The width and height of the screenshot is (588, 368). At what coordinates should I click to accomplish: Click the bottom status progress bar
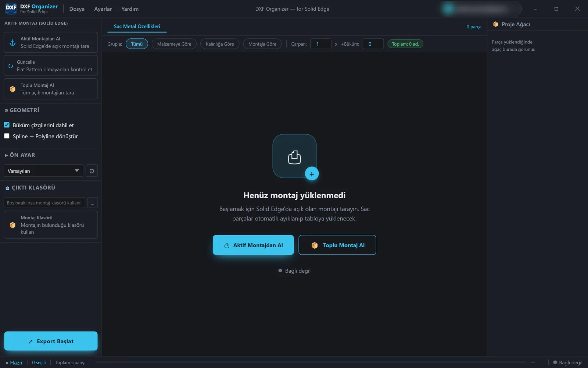(x=311, y=362)
